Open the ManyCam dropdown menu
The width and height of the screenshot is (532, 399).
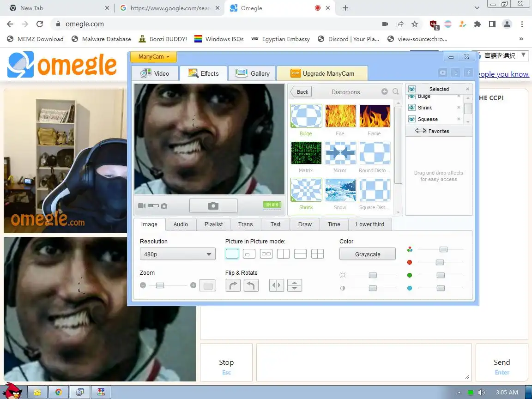pyautogui.click(x=153, y=57)
